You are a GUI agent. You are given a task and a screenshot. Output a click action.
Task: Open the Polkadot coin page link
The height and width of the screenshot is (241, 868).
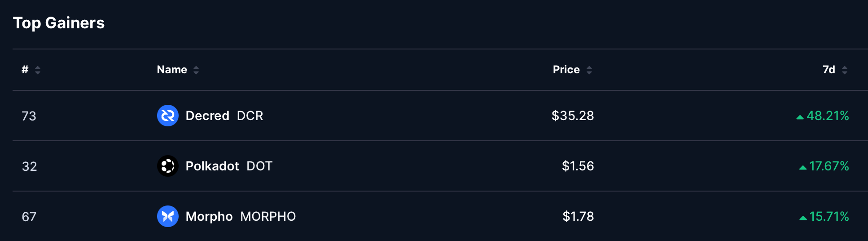click(x=212, y=166)
